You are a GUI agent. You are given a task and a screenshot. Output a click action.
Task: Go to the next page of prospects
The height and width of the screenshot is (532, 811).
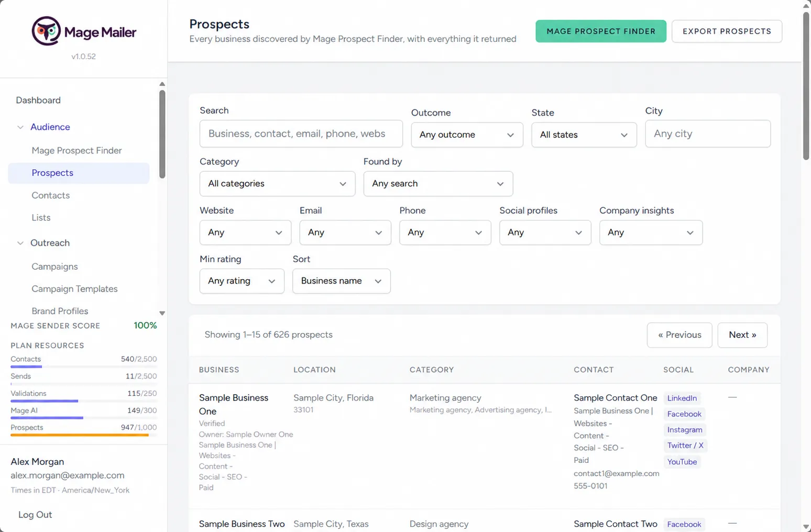(x=742, y=335)
